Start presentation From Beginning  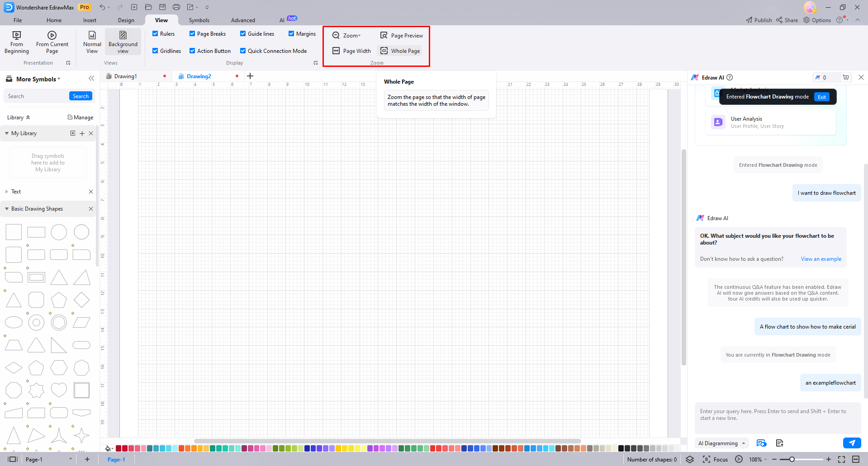(x=17, y=42)
